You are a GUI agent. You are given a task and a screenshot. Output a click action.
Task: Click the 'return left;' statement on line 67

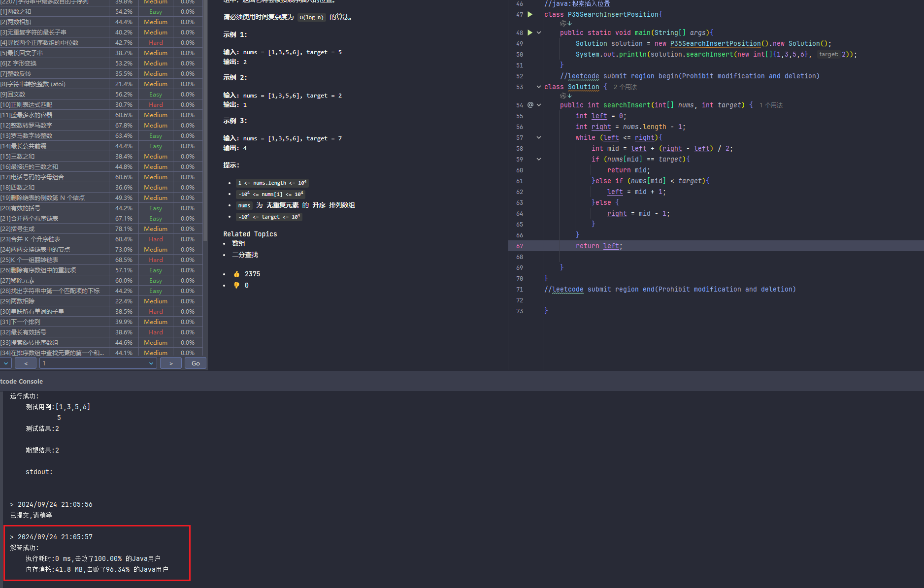(x=599, y=246)
